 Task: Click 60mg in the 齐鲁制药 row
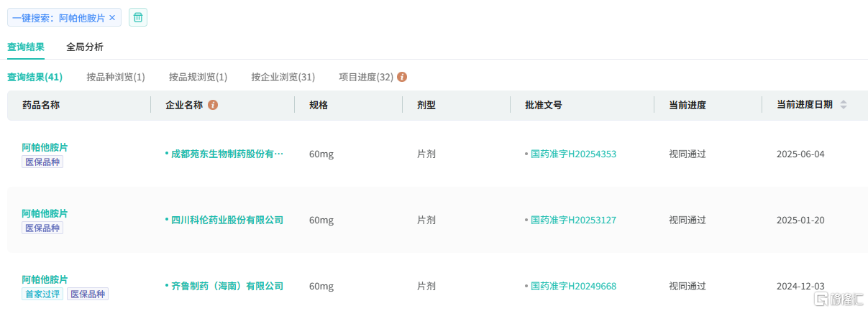[x=321, y=286]
